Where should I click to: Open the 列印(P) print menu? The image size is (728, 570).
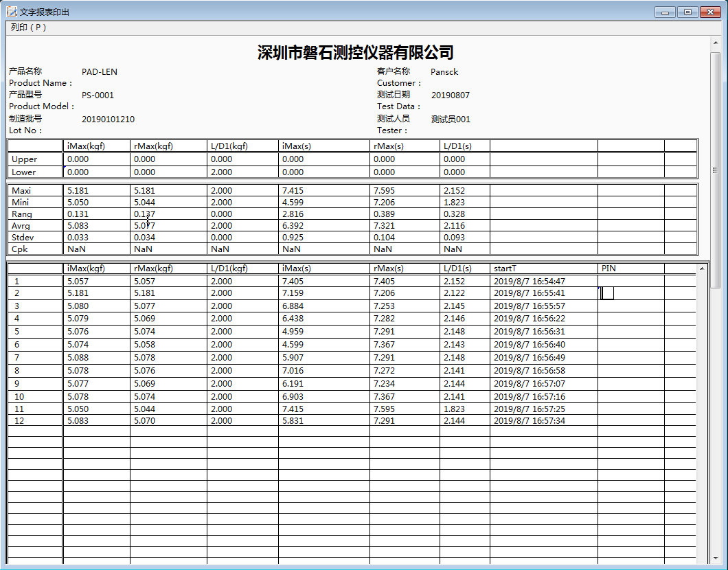[28, 27]
